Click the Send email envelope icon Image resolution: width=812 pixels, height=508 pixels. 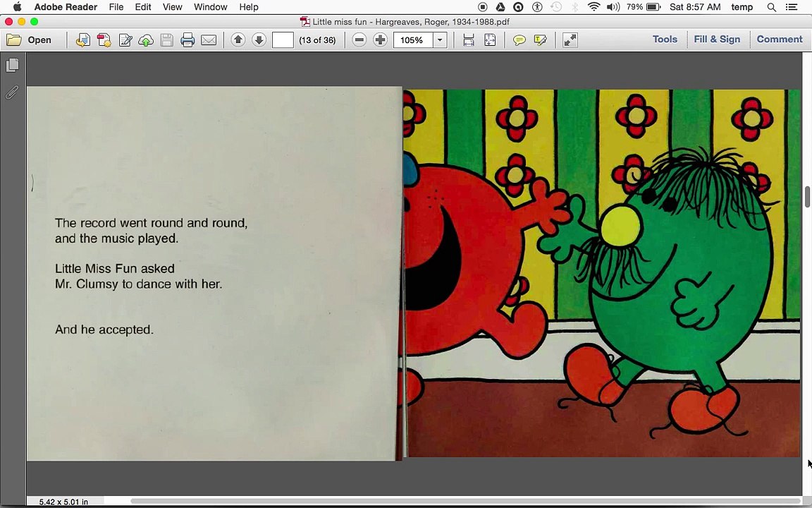click(209, 40)
